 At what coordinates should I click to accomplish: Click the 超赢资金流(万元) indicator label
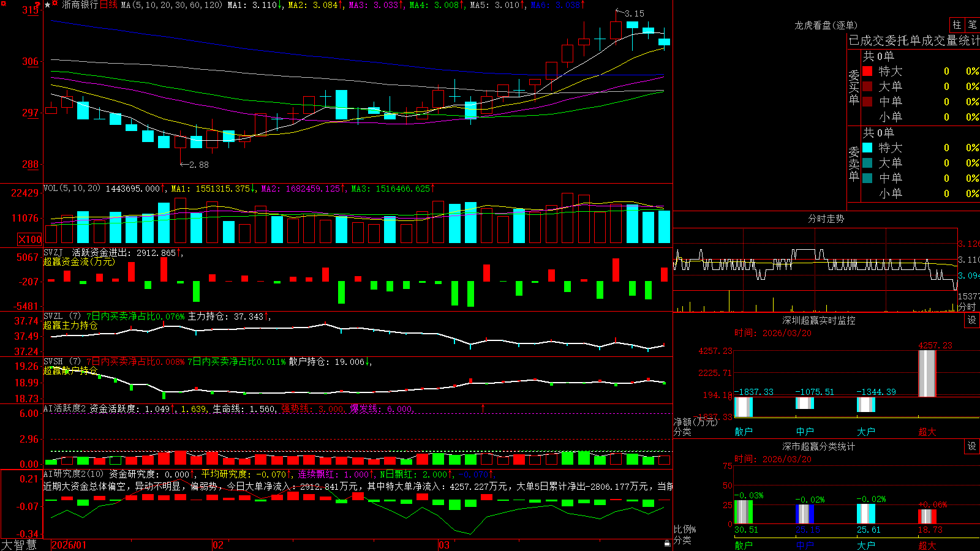79,261
